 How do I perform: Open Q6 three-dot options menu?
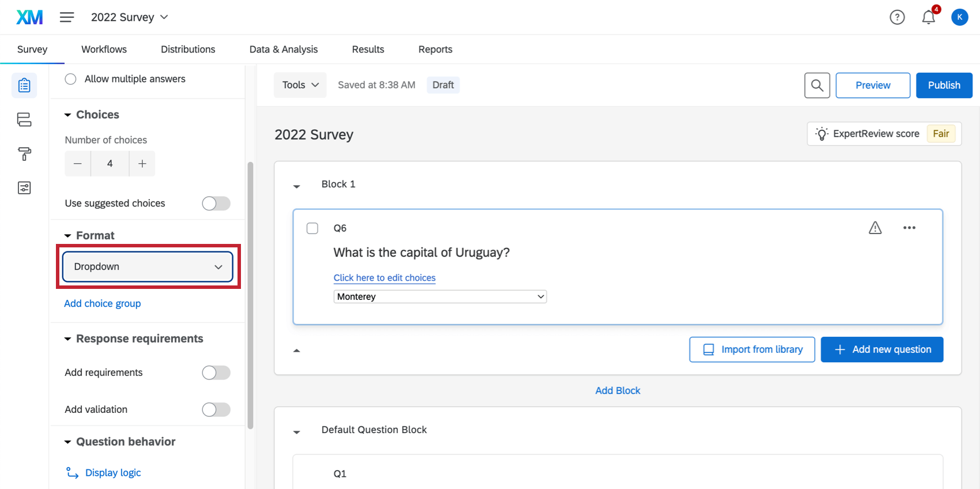909,228
